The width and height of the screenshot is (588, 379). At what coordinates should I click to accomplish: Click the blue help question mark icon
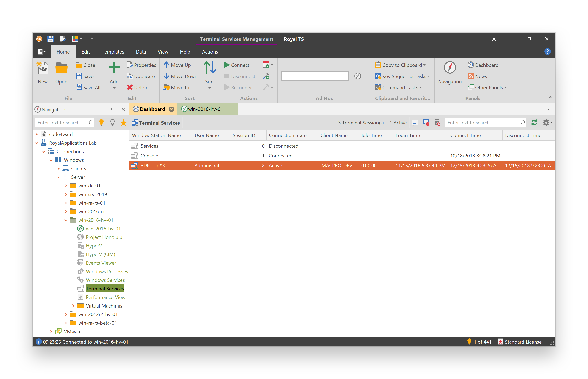coord(547,52)
